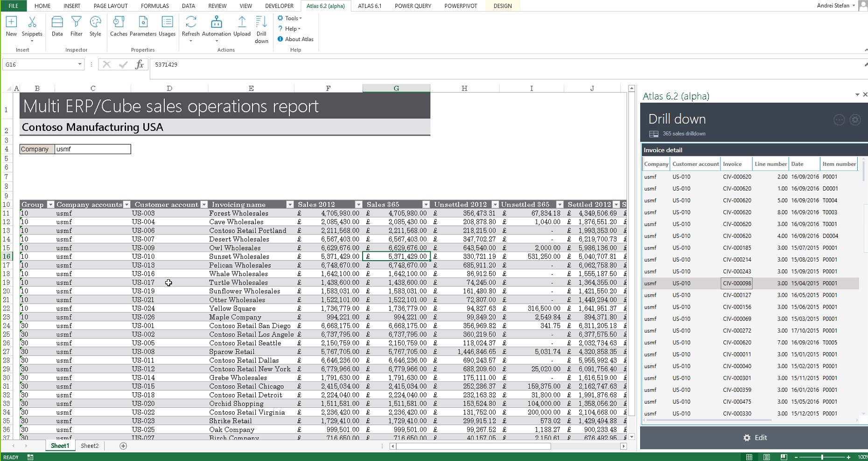Screen dimensions: 868x461
Task: Select row 16 header
Action: pyautogui.click(x=7, y=256)
